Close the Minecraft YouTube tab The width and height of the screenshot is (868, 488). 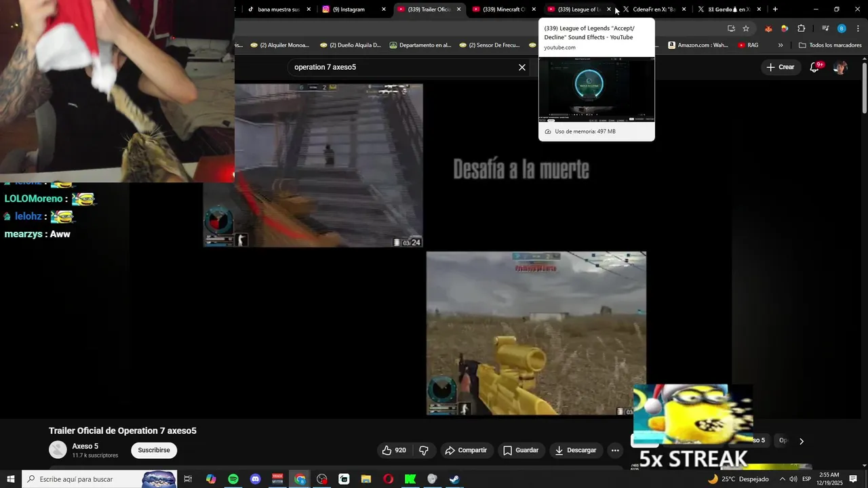coord(534,9)
